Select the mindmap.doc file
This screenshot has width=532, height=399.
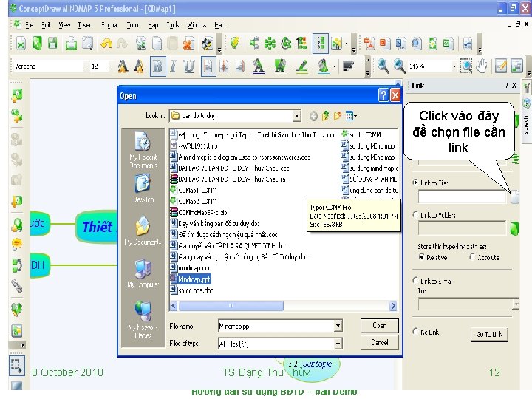click(x=191, y=268)
